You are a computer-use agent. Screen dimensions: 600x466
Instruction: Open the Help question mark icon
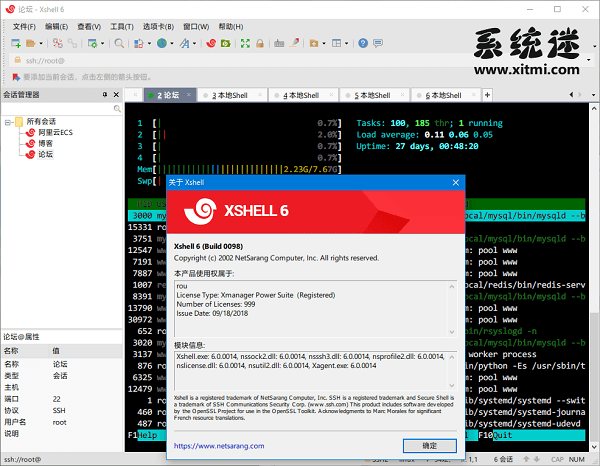tap(363, 43)
